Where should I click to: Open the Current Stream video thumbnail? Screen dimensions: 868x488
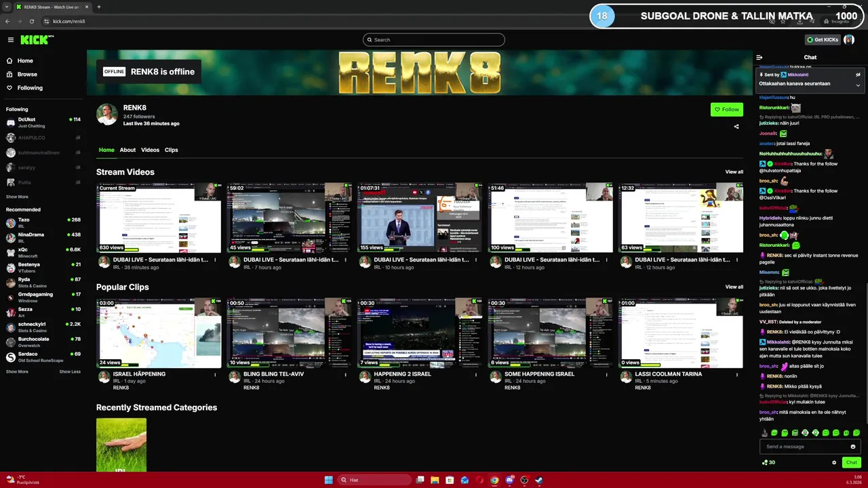[x=159, y=218]
